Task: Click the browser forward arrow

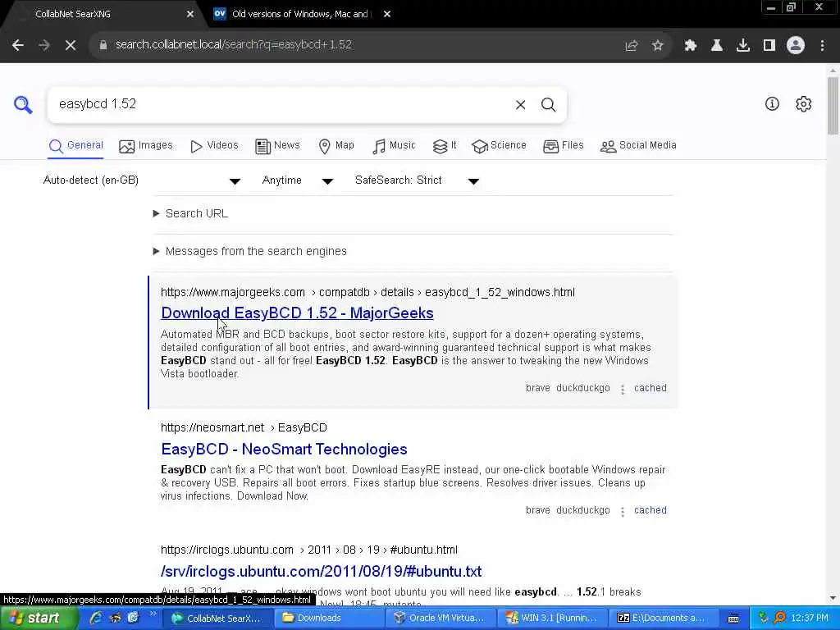Action: click(x=44, y=45)
